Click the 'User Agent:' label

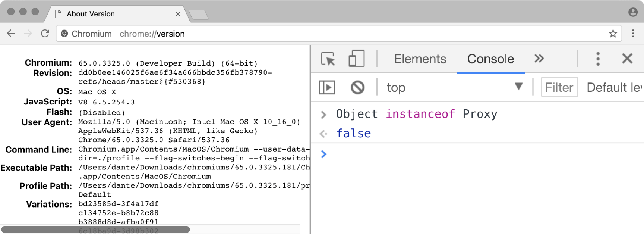(47, 122)
